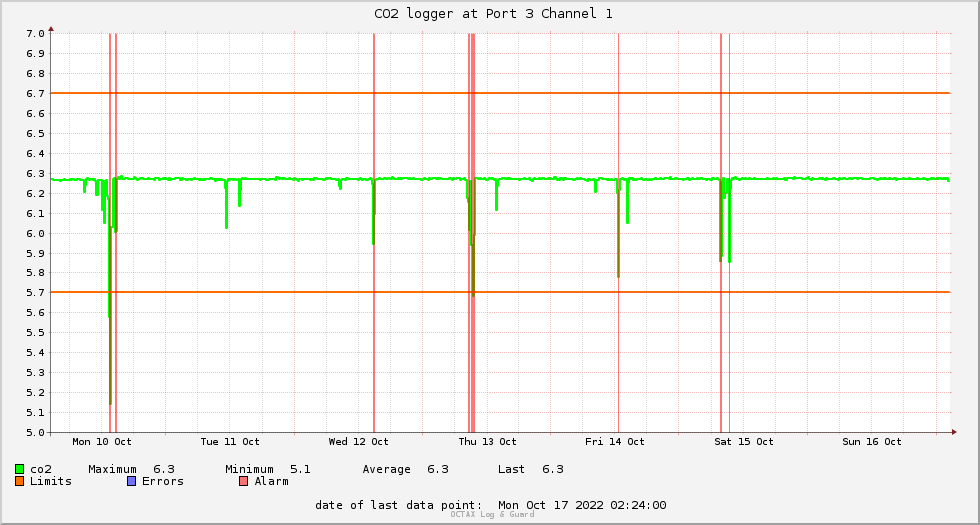Click the red alarm line at Wed 12 Oct
This screenshot has height=525, width=980.
[x=374, y=233]
